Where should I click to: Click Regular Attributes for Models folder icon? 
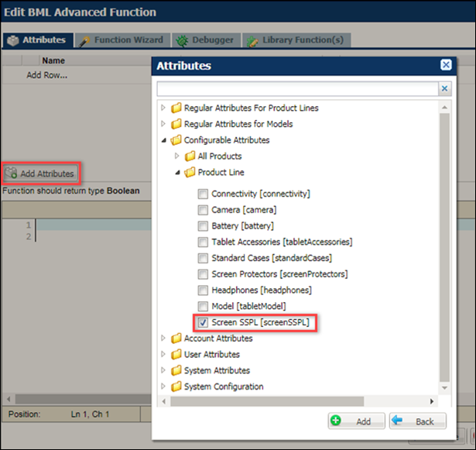coord(176,124)
